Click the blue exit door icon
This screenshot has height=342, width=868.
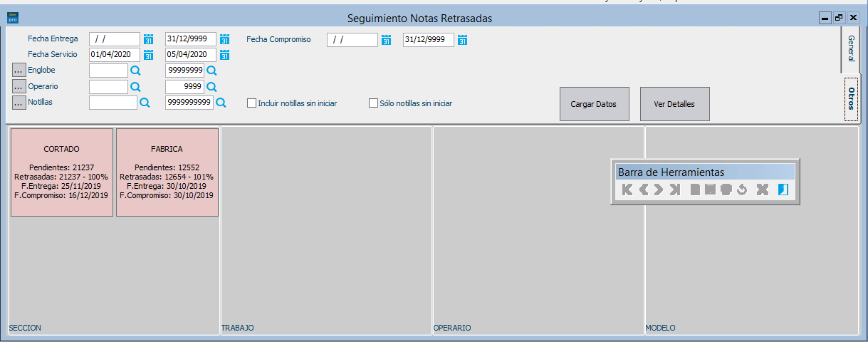783,190
